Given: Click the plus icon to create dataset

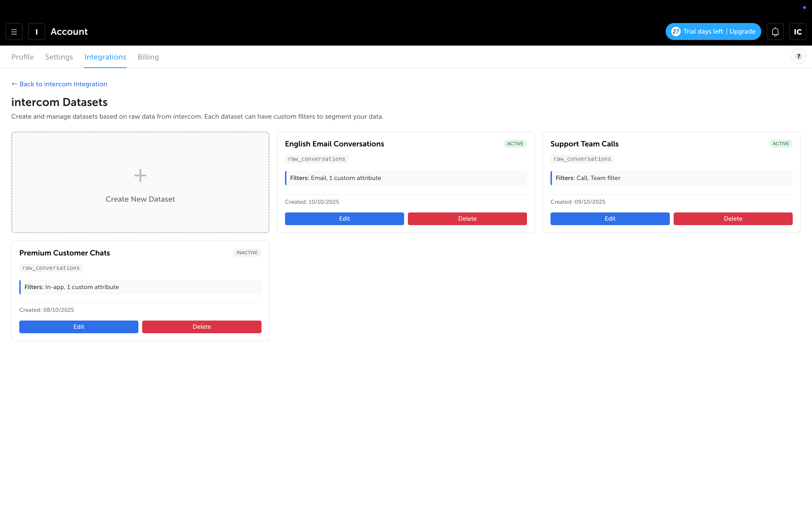Looking at the screenshot, I should [140, 176].
